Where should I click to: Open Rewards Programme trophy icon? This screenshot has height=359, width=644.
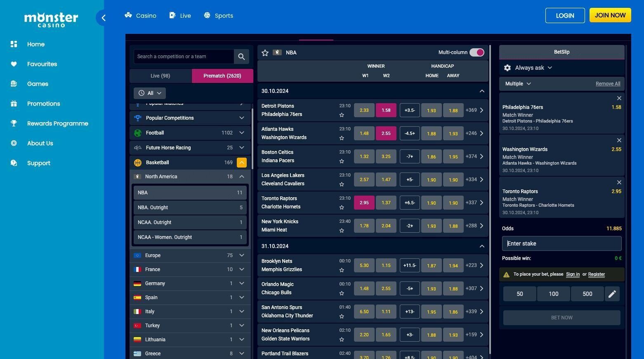[x=14, y=123]
